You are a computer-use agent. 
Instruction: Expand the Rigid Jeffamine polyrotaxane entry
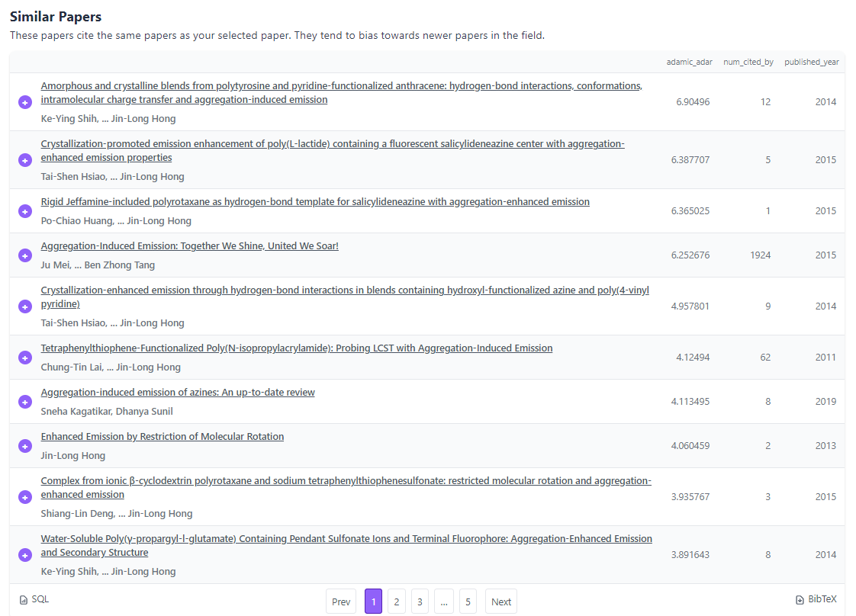tap(24, 210)
